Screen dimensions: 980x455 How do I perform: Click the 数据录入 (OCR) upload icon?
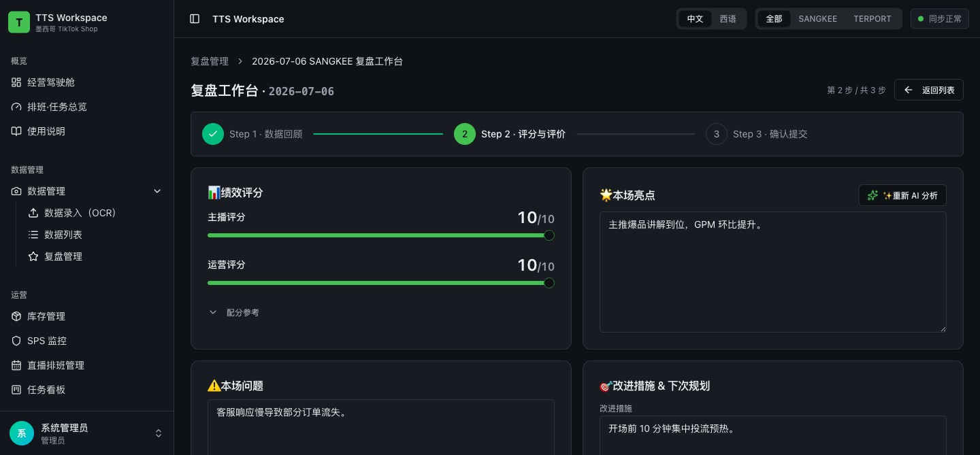[x=33, y=213]
